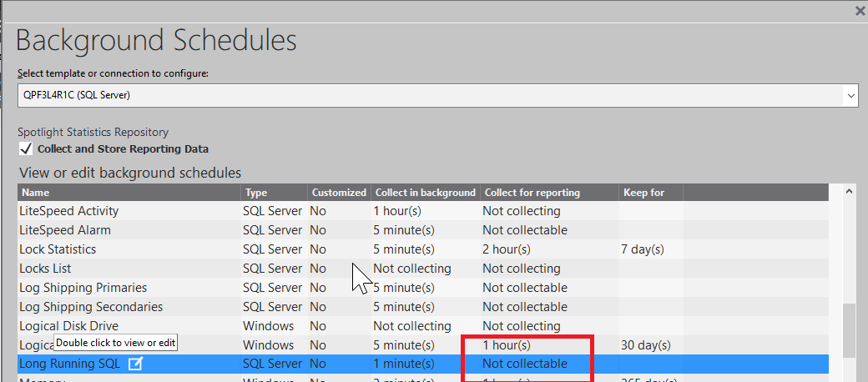Click the vertical scrollbar thumb in schedules list
This screenshot has width=868, height=382.
(x=850, y=329)
